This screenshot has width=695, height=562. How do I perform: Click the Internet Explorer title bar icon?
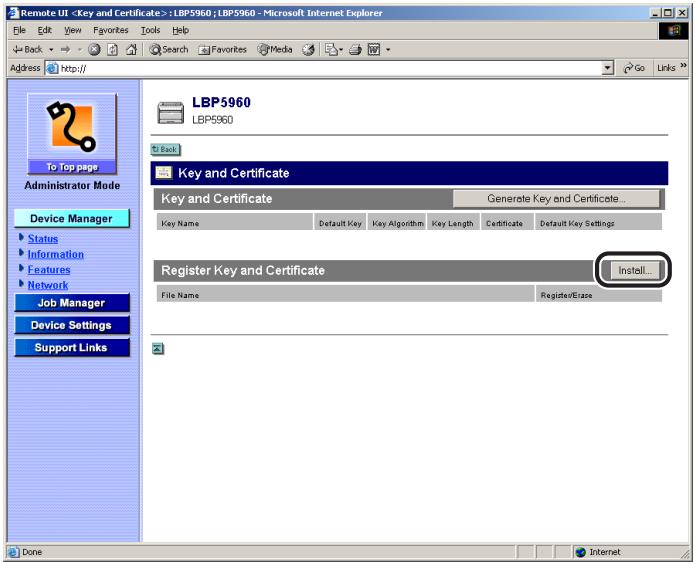13,13
